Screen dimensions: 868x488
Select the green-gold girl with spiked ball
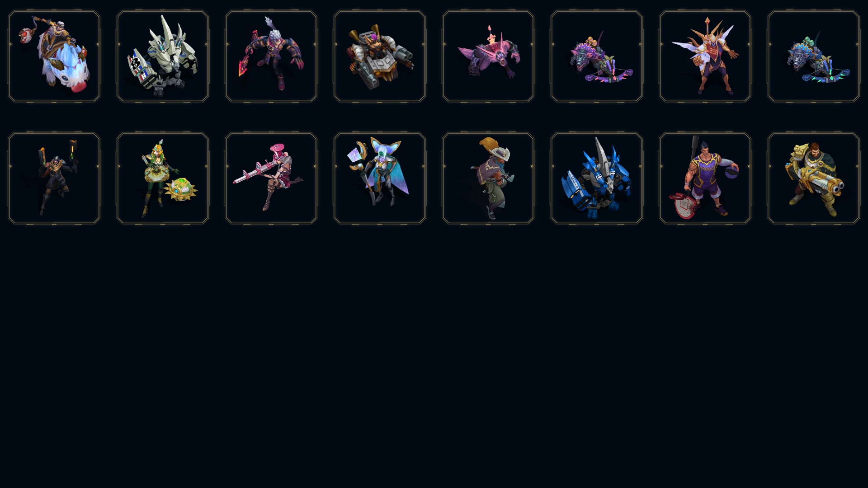tap(163, 178)
